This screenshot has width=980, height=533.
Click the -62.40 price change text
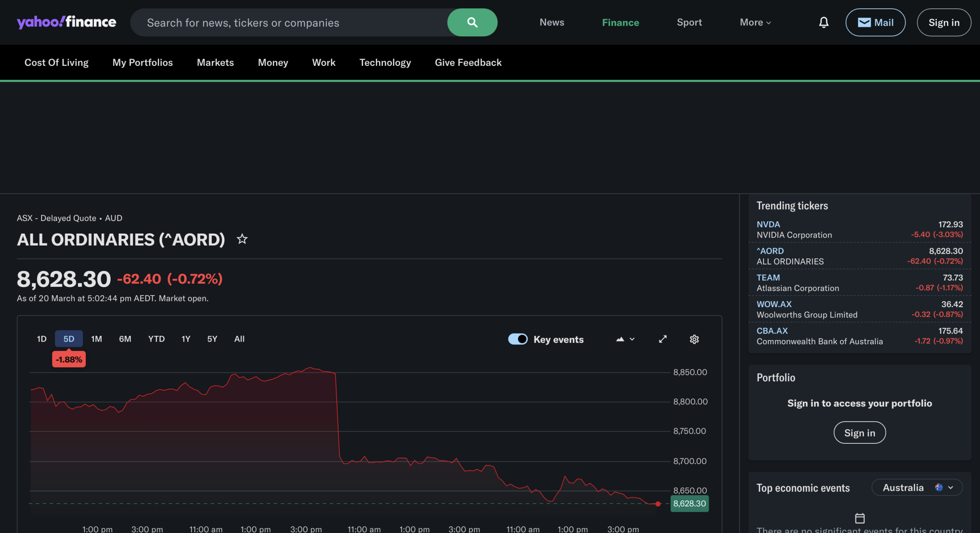coord(139,279)
